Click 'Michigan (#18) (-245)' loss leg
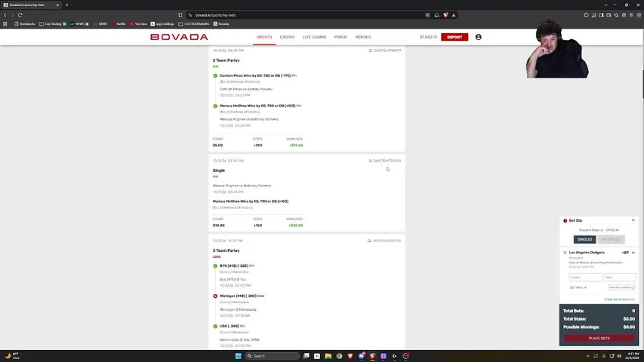 [238, 296]
